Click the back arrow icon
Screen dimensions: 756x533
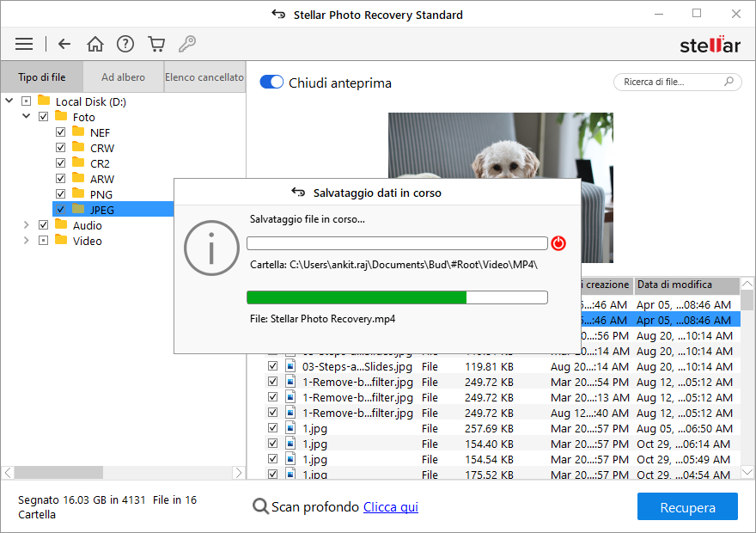point(64,44)
